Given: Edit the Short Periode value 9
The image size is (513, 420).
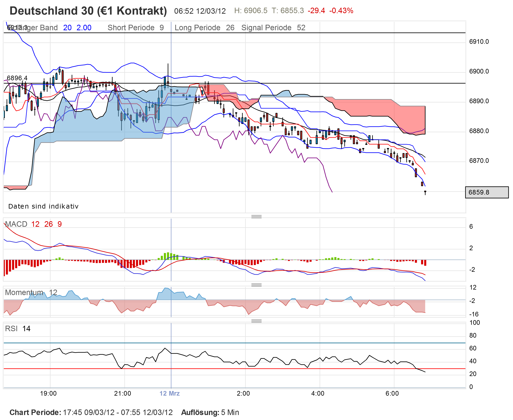Looking at the screenshot, I should pyautogui.click(x=163, y=27).
